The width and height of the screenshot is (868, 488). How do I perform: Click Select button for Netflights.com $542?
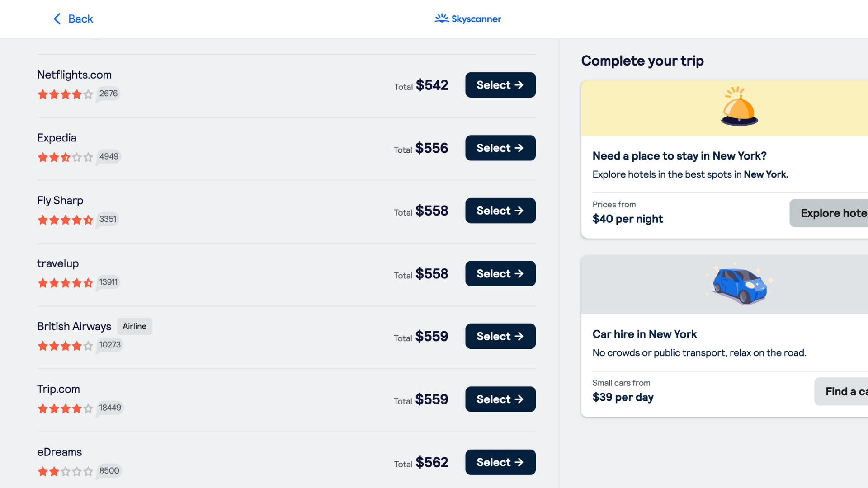[x=500, y=84]
